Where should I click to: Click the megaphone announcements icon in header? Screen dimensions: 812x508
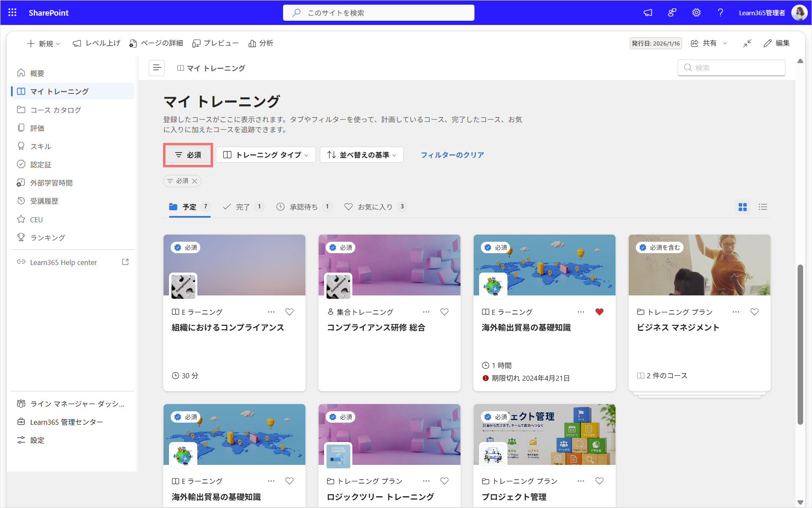648,13
